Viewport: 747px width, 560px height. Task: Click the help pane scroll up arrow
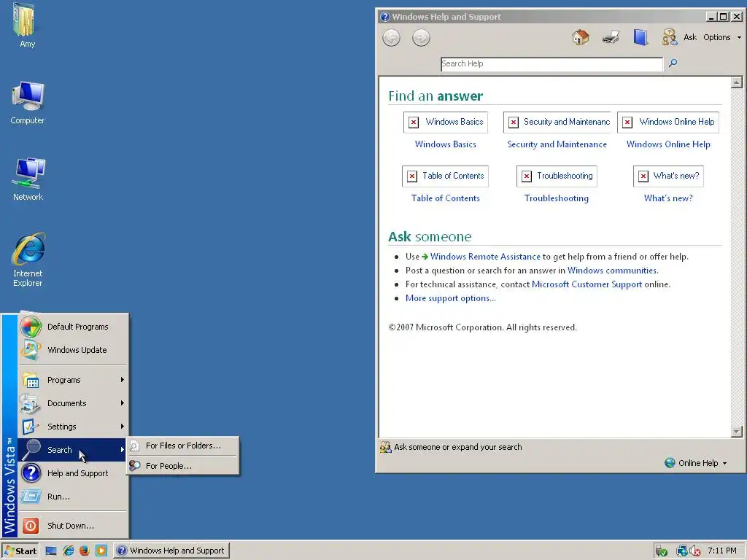pos(737,82)
